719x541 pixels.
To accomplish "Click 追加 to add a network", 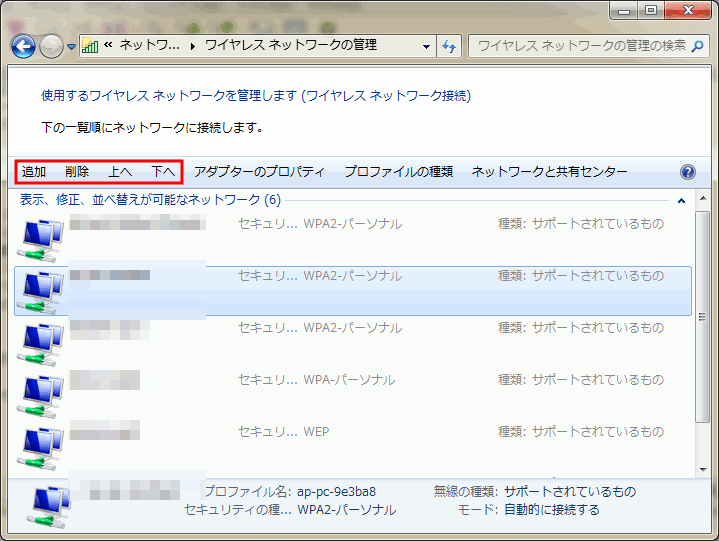I will (x=35, y=172).
